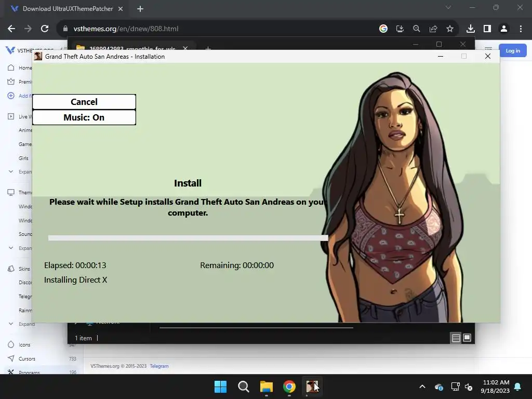Screen dimensions: 532x399
Task: Click the Add file plus icon
Action: click(11, 96)
